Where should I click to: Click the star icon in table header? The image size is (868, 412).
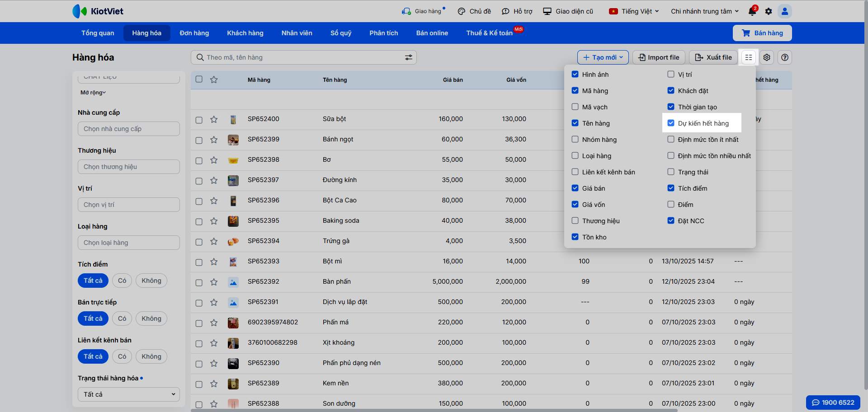pyautogui.click(x=214, y=80)
